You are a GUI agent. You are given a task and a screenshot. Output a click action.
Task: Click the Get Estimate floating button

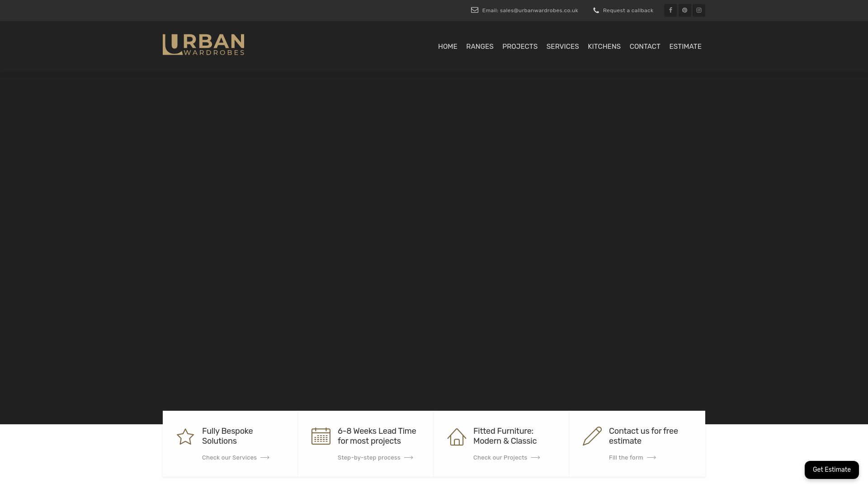(832, 470)
